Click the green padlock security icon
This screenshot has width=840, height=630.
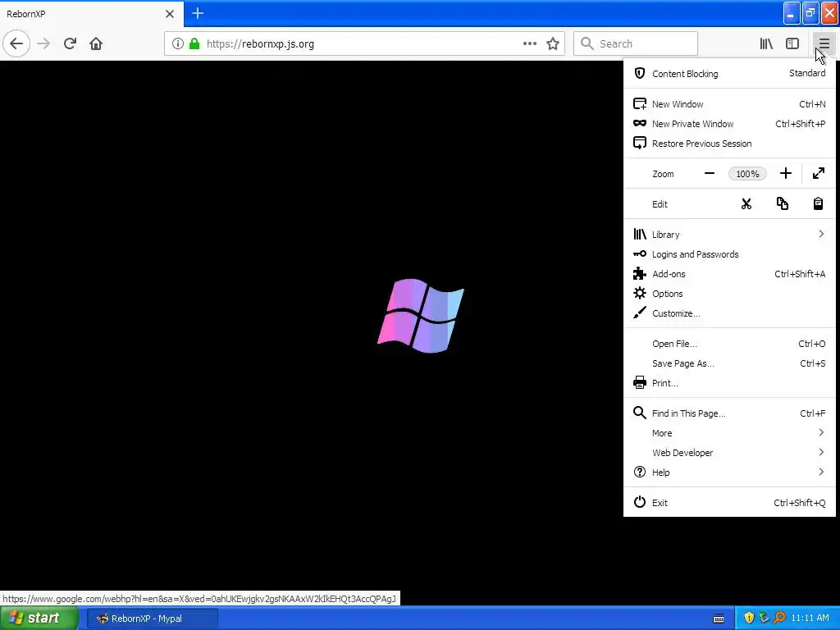(194, 44)
